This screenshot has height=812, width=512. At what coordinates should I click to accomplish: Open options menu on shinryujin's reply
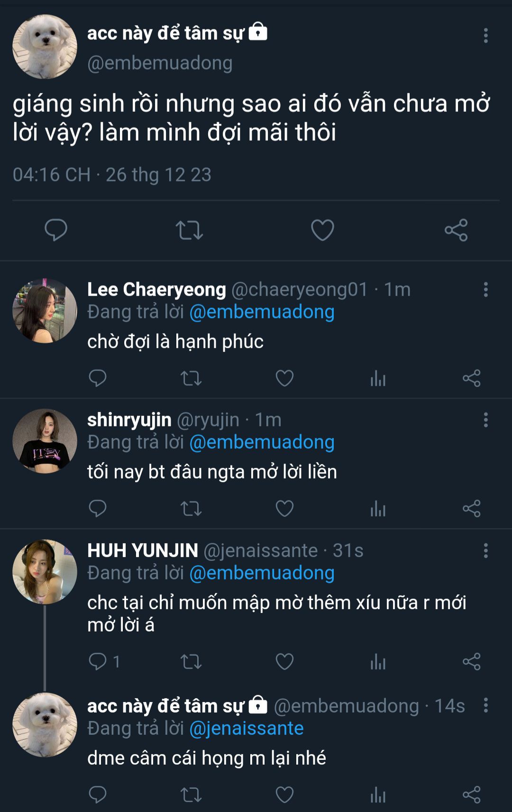(485, 420)
